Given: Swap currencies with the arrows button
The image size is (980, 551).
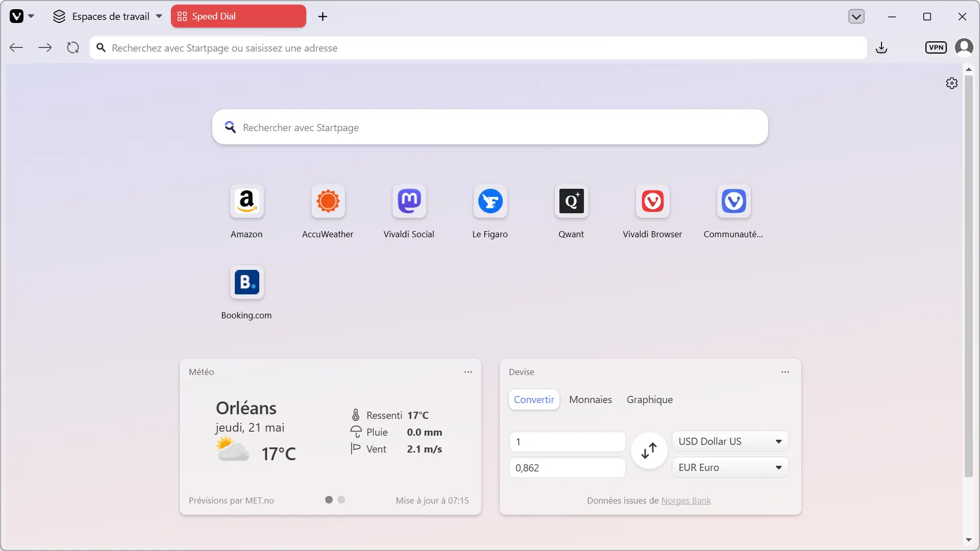Looking at the screenshot, I should click(x=649, y=450).
